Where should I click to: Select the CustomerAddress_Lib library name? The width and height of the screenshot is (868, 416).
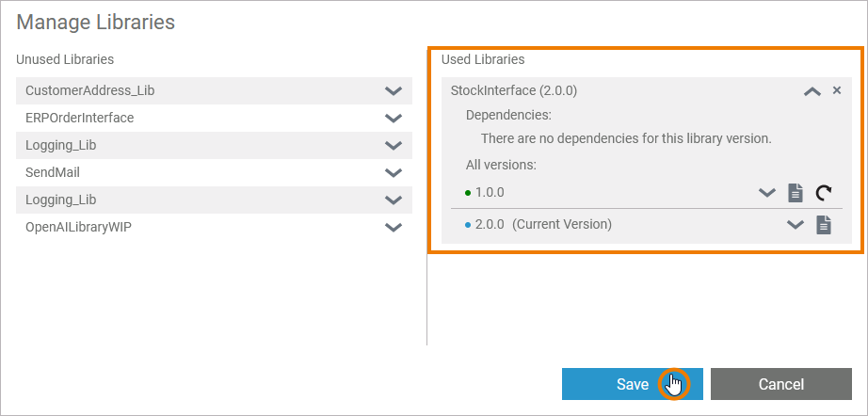tap(90, 91)
